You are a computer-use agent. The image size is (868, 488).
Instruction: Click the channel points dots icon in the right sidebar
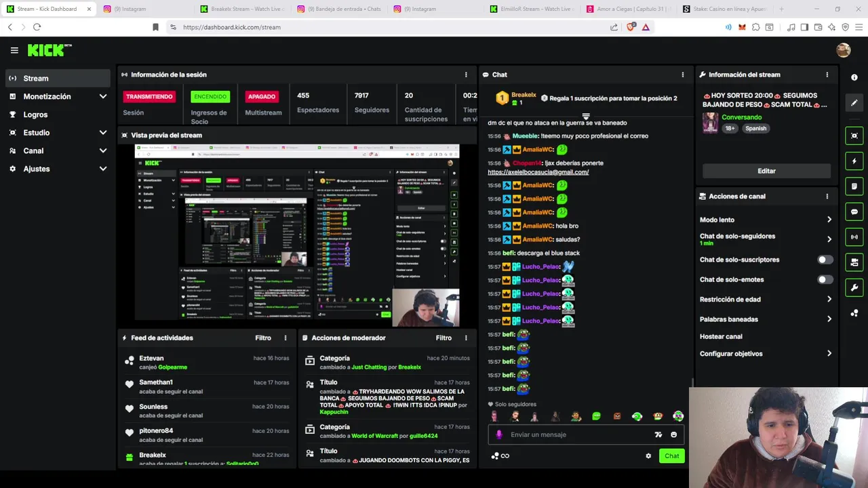[854, 313]
